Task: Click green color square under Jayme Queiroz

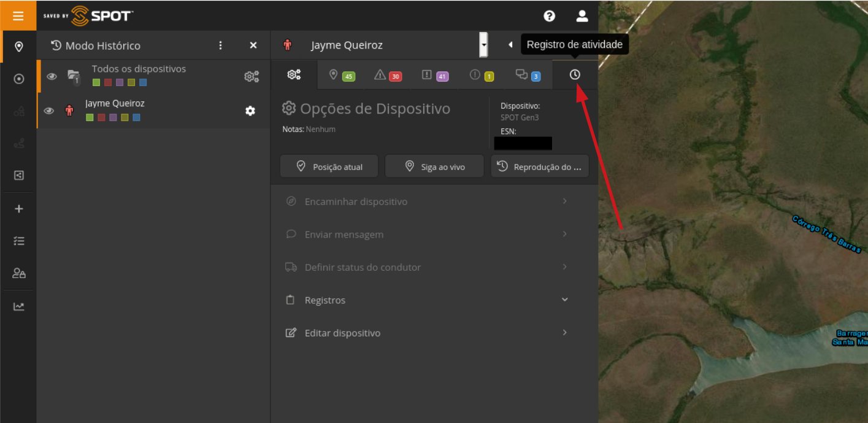Action: click(x=90, y=117)
